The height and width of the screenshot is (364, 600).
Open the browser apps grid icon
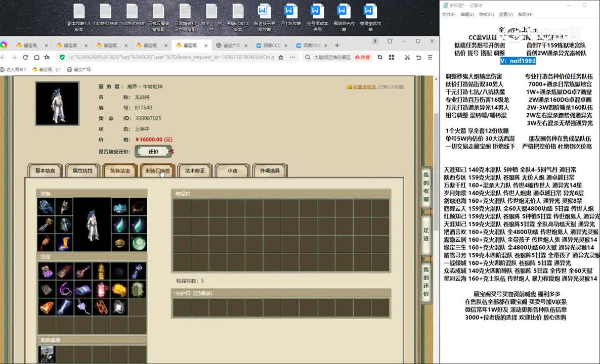[x=392, y=57]
